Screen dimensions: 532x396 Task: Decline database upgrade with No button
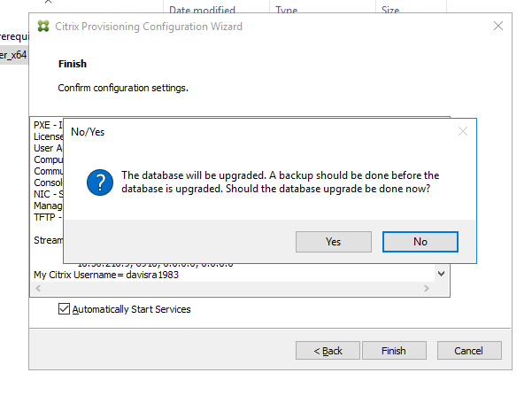(420, 242)
